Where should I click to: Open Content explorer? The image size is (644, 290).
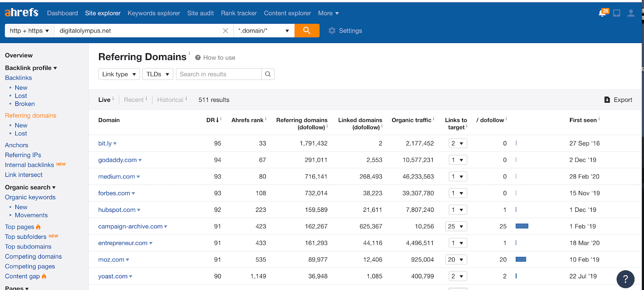tap(287, 13)
